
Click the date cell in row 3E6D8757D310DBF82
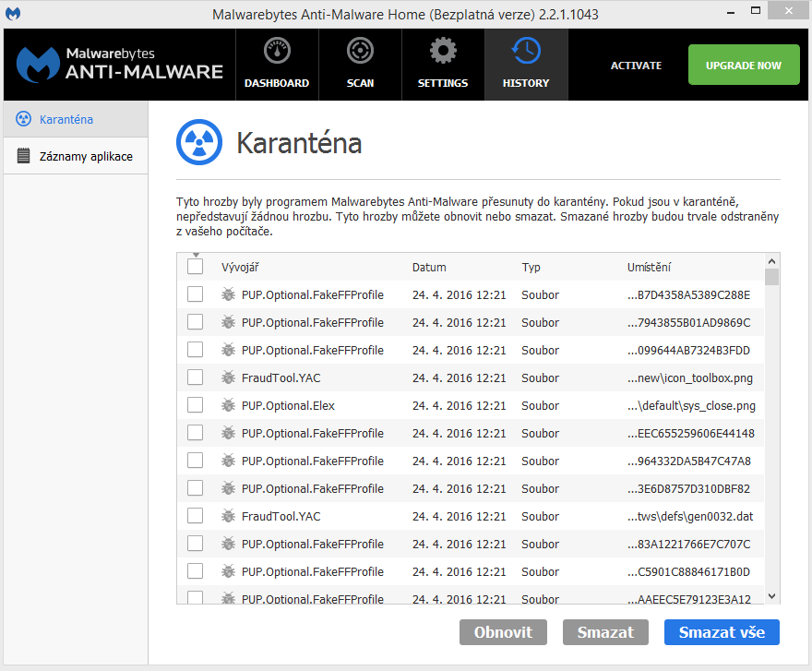tap(459, 488)
